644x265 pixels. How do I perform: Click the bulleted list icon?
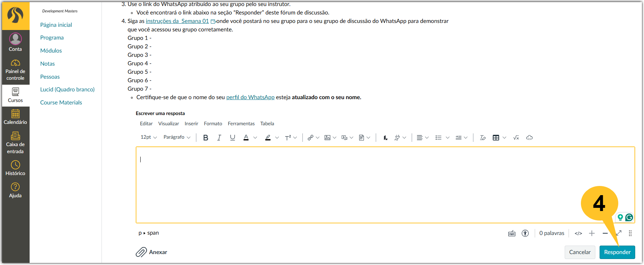[x=438, y=138]
